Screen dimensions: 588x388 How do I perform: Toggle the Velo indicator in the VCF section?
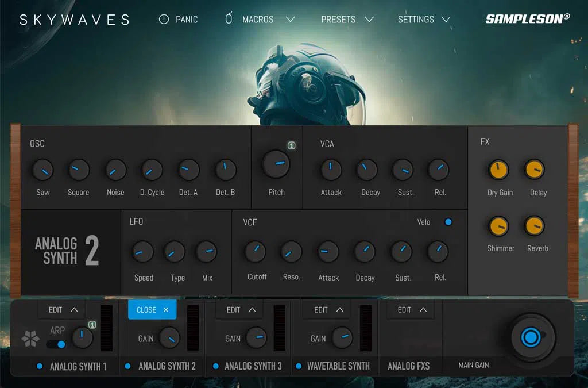click(448, 222)
